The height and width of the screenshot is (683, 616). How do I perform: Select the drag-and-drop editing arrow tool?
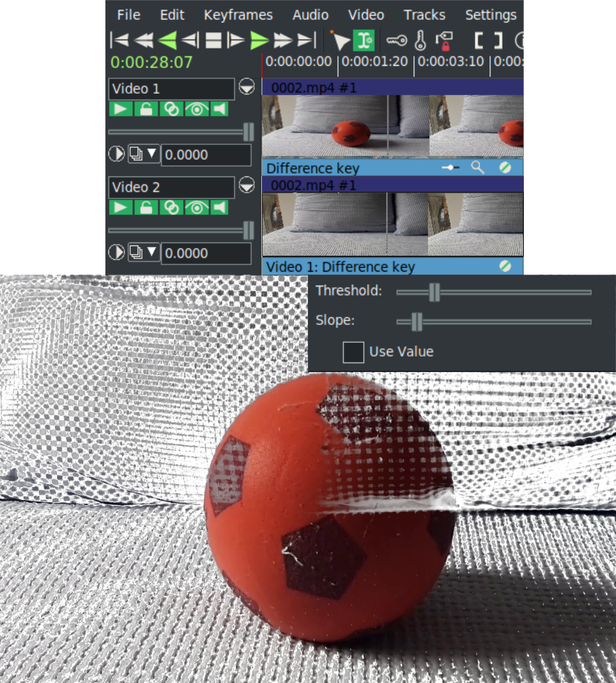pos(342,40)
